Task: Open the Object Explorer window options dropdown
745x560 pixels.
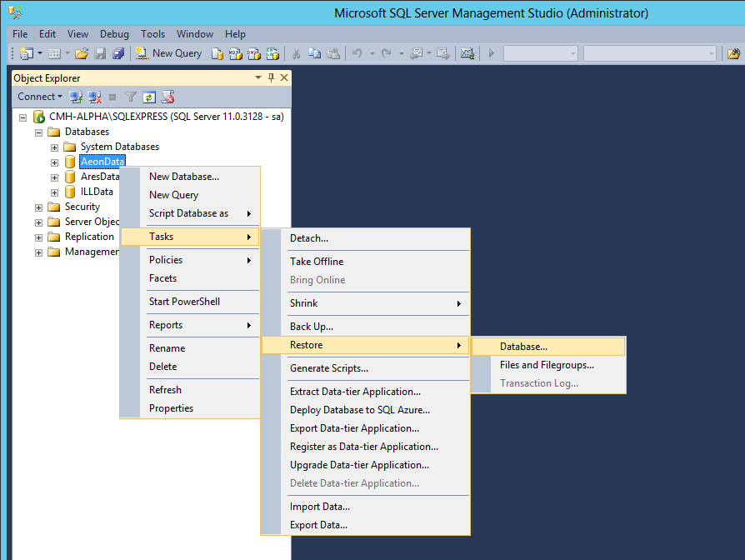Action: pyautogui.click(x=258, y=77)
